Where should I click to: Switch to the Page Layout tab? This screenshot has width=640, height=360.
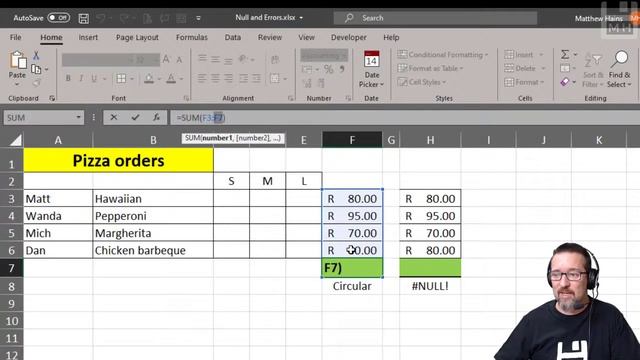pos(137,37)
